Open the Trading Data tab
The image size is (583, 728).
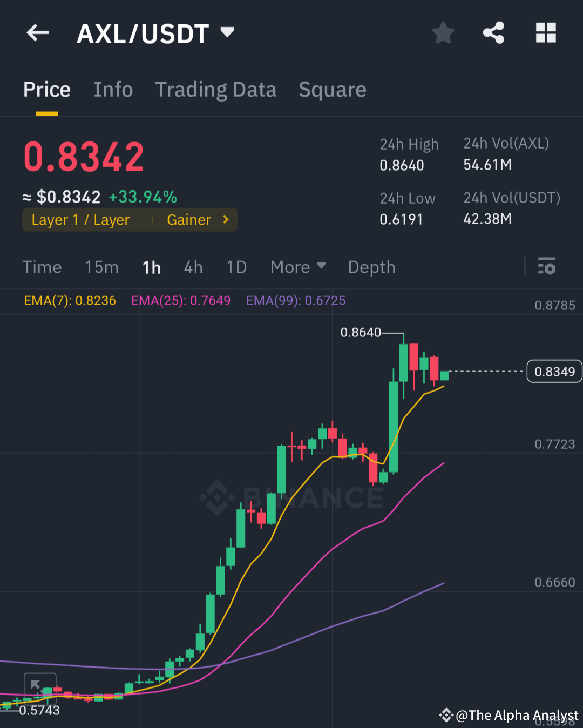(x=216, y=90)
